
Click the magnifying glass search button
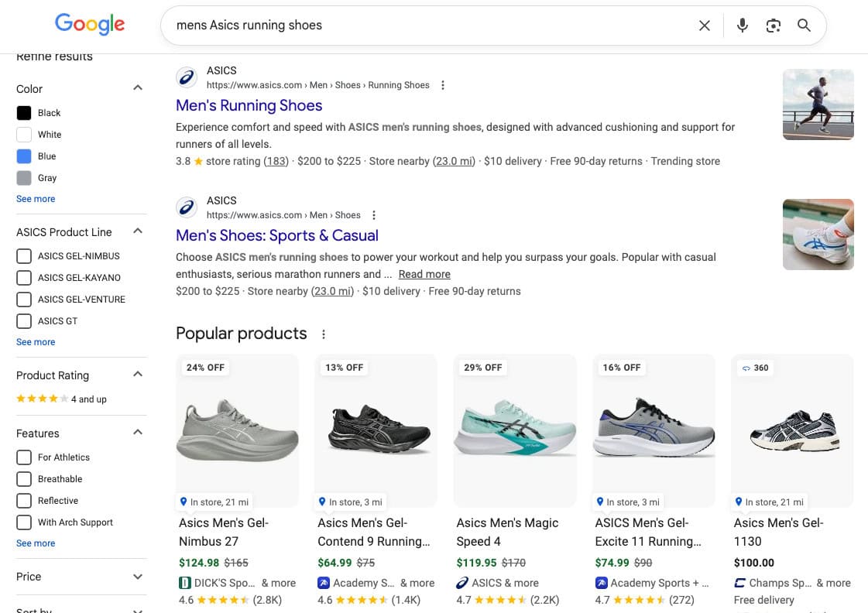[x=804, y=26]
